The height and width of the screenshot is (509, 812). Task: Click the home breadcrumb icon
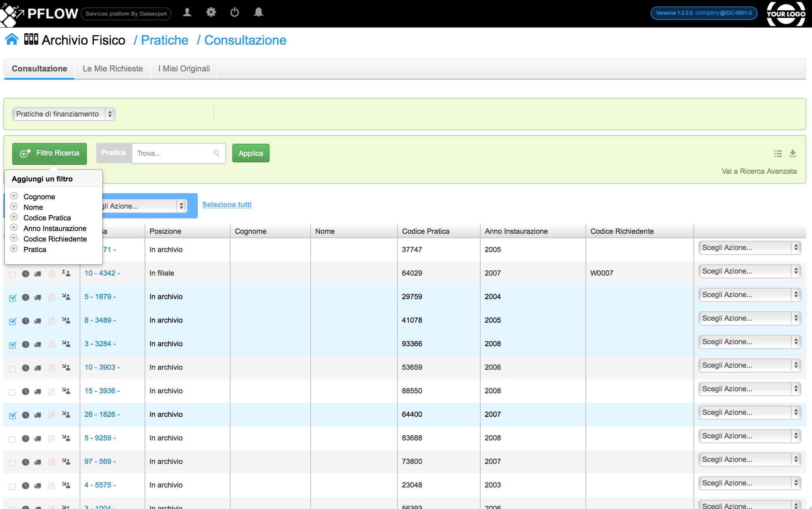coord(12,39)
